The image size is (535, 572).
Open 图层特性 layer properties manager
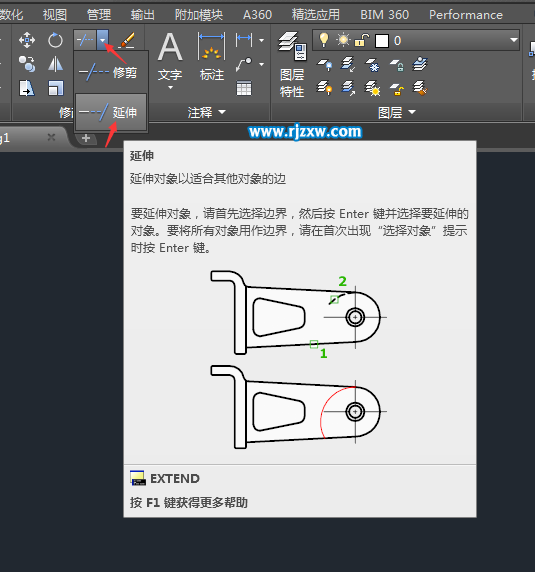click(292, 65)
